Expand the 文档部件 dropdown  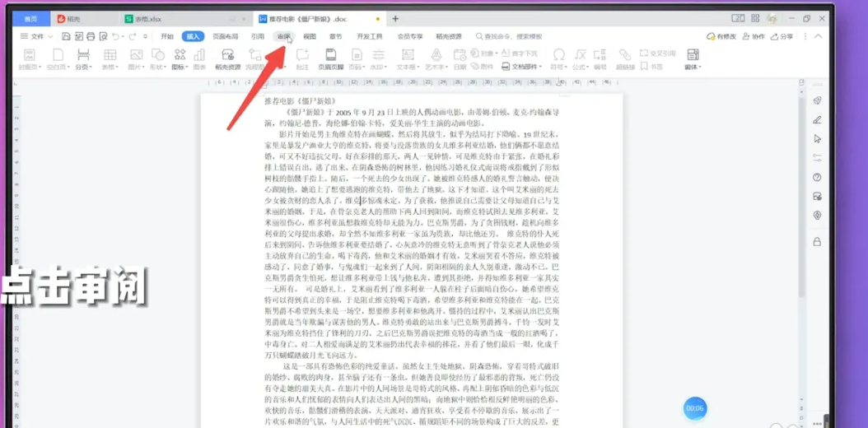540,67
